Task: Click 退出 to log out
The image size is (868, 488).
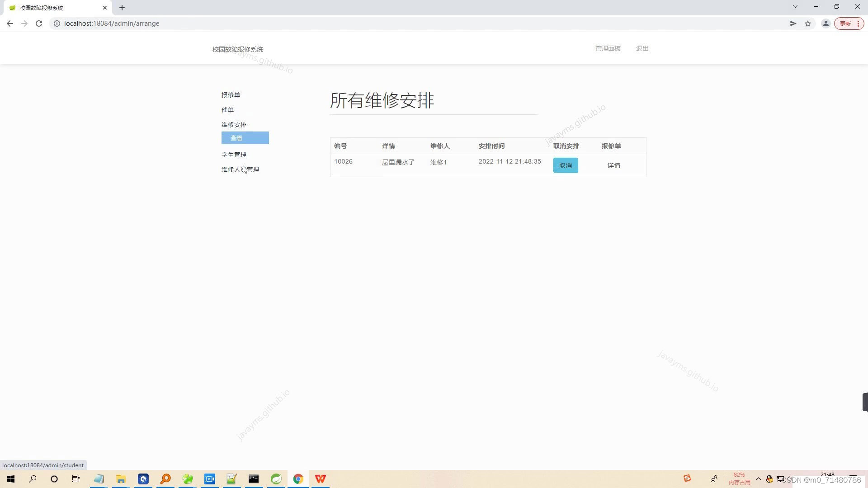Action: (642, 48)
